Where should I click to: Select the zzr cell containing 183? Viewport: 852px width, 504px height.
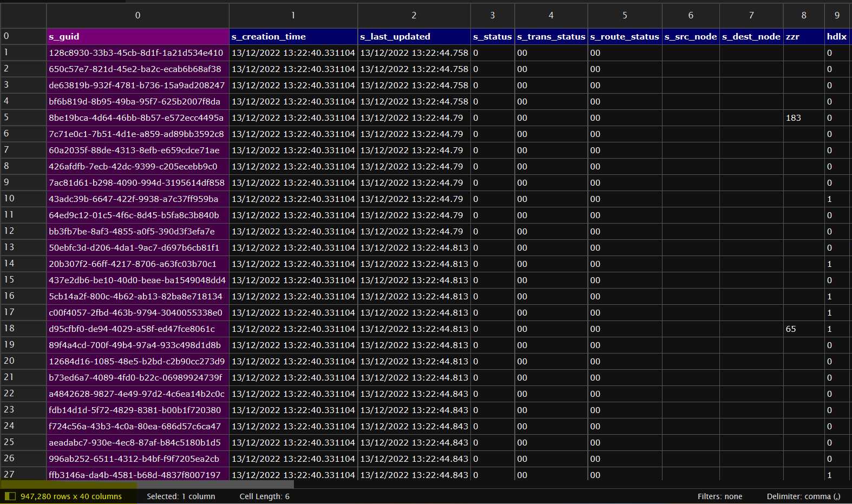pos(804,117)
